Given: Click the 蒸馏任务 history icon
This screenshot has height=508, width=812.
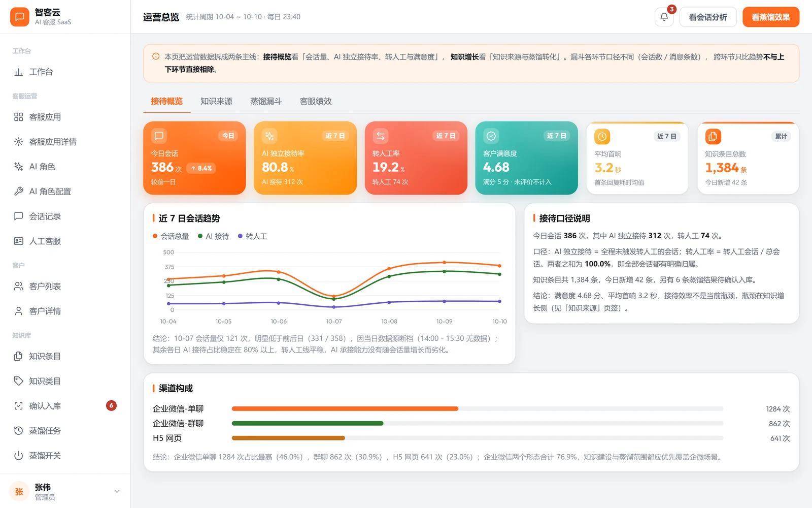Looking at the screenshot, I should [19, 431].
